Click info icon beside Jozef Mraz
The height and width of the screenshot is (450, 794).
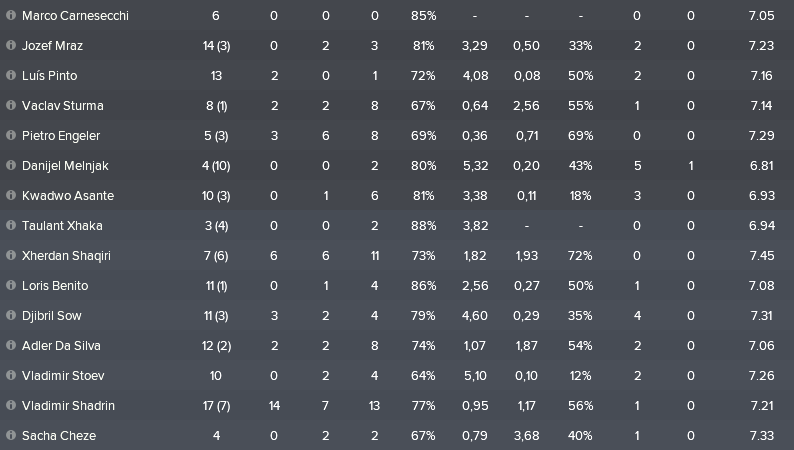[x=11, y=45]
